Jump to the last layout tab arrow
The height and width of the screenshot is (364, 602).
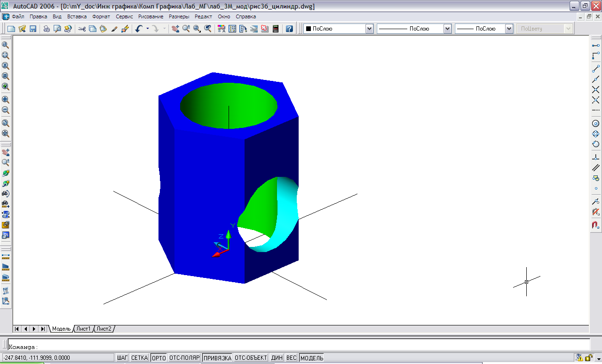[43, 329]
